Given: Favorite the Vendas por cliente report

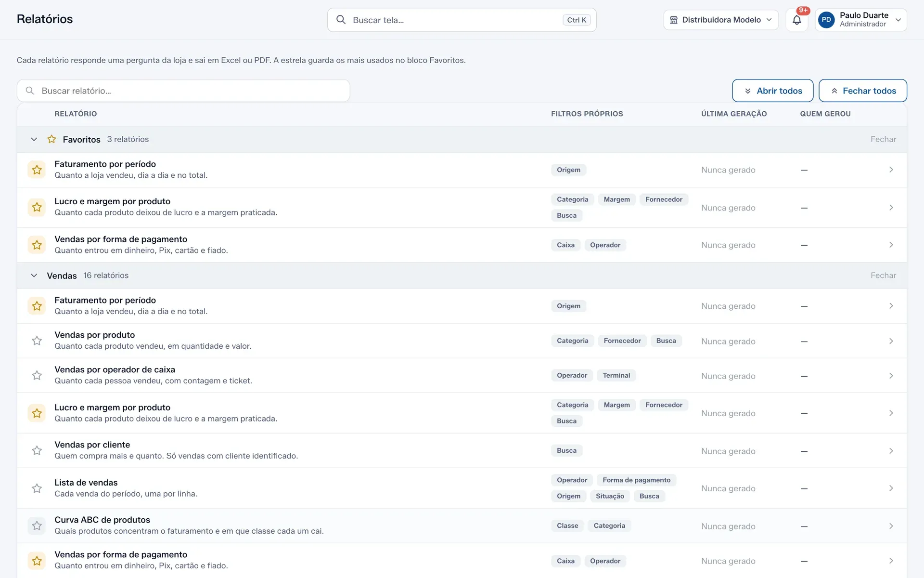Looking at the screenshot, I should pos(37,451).
